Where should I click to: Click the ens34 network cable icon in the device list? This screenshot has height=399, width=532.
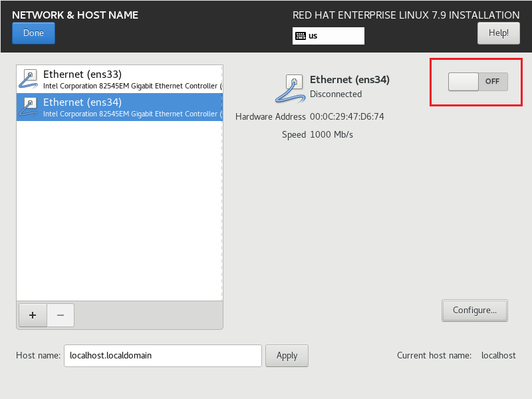(29, 107)
